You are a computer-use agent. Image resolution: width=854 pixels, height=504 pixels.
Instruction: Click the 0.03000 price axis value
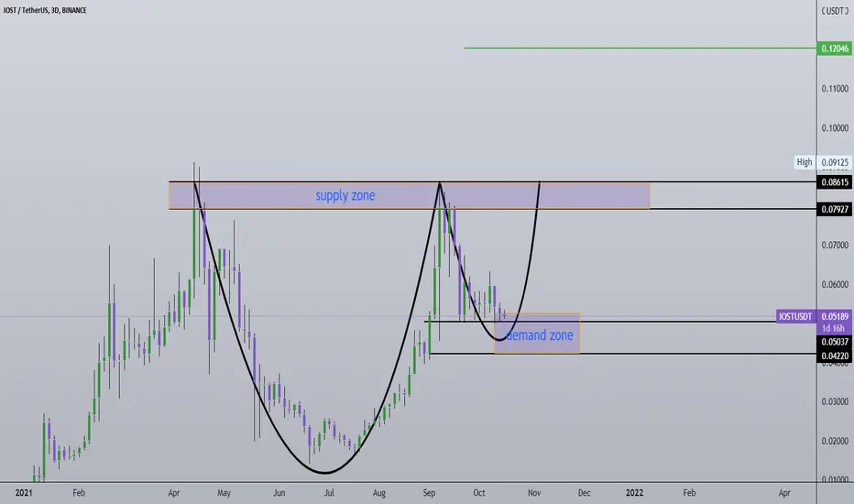coord(835,401)
